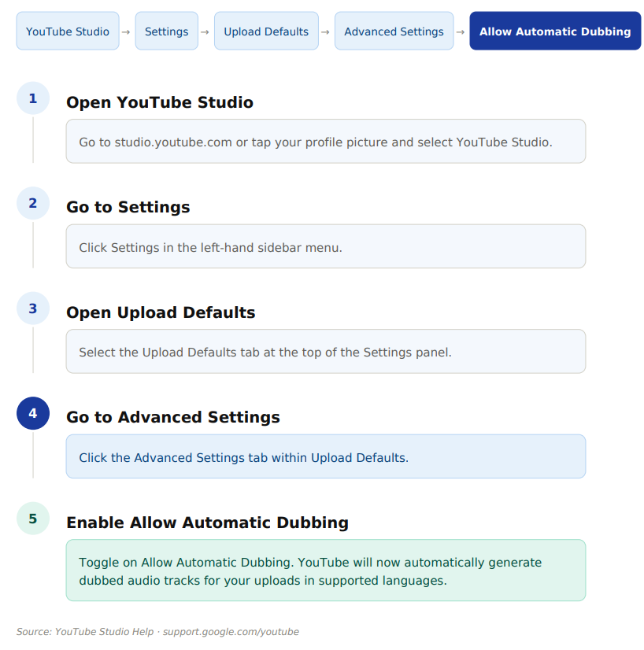Click the YouTube Studio breadcrumb chip

coord(68,31)
